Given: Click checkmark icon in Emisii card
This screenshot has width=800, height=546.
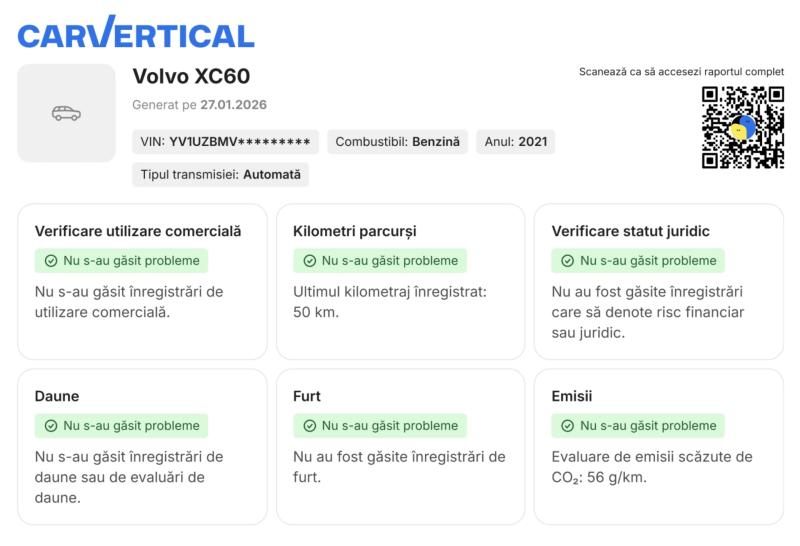Looking at the screenshot, I should click(x=567, y=425).
